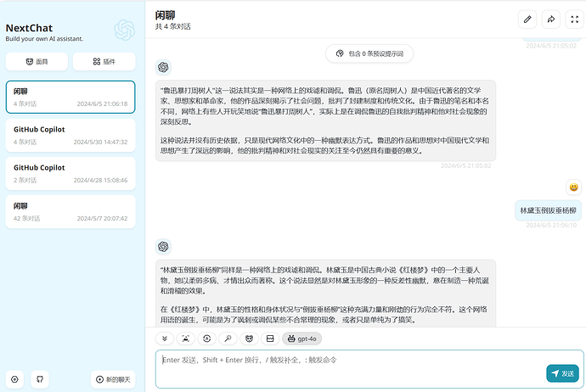Click the 共 4 条对话 subtitle
Screen dimensions: 586x392
173,26
